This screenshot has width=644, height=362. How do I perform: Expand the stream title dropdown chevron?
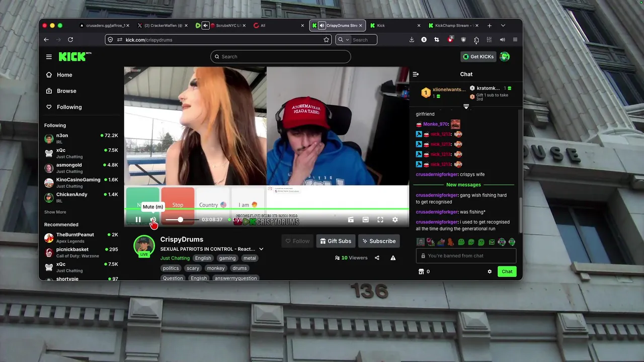(261, 249)
